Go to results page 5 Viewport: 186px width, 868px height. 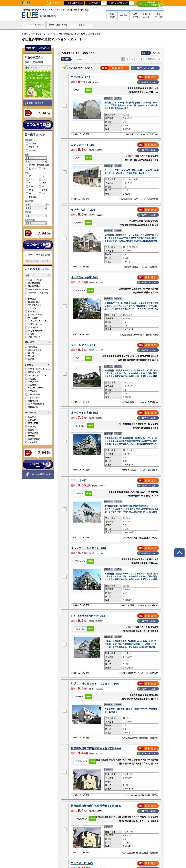point(141,59)
